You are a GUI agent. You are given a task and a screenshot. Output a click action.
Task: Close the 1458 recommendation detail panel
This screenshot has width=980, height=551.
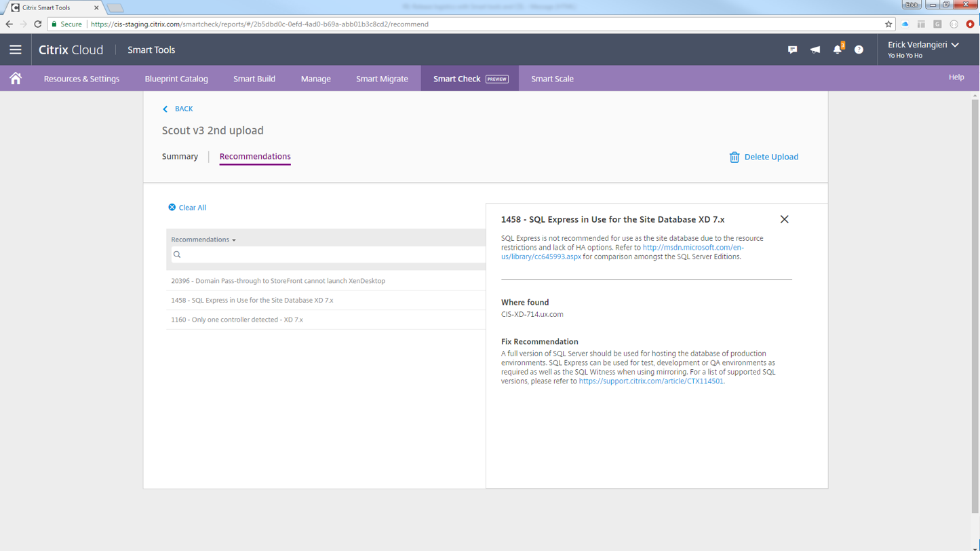pyautogui.click(x=785, y=219)
